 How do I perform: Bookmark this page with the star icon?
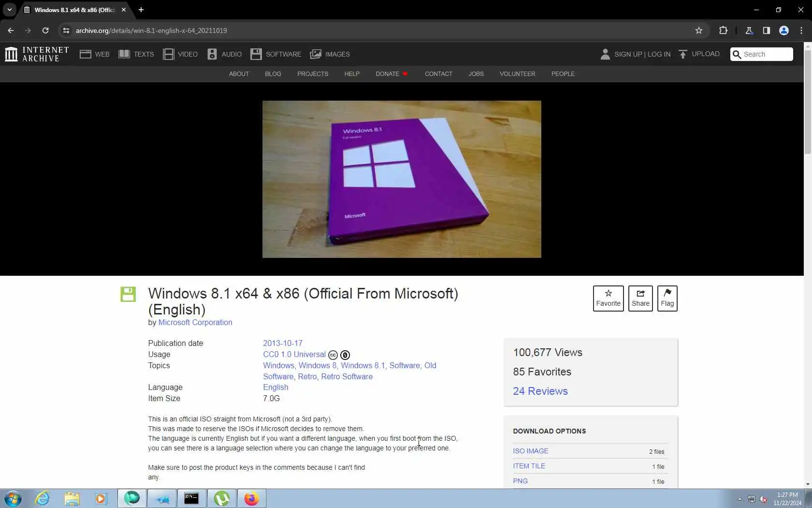pyautogui.click(x=698, y=30)
